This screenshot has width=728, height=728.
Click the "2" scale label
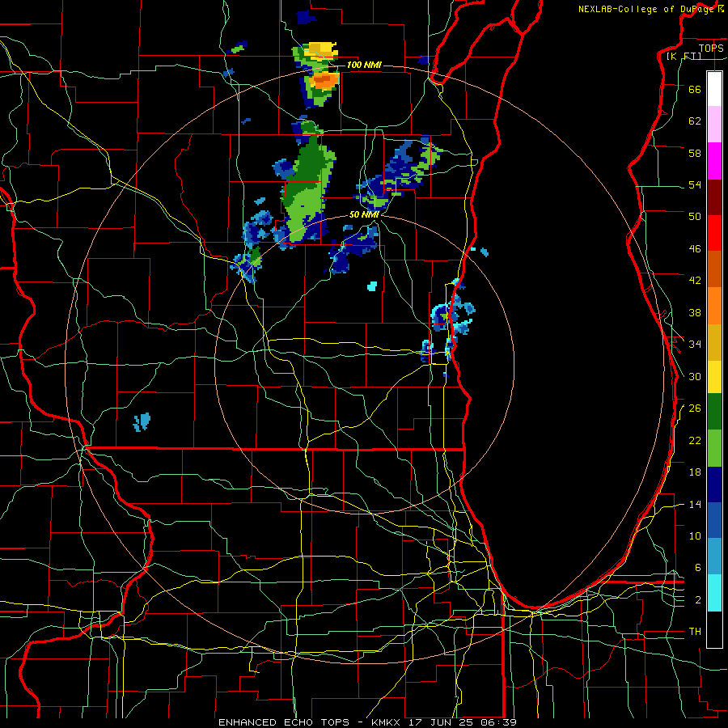point(698,600)
